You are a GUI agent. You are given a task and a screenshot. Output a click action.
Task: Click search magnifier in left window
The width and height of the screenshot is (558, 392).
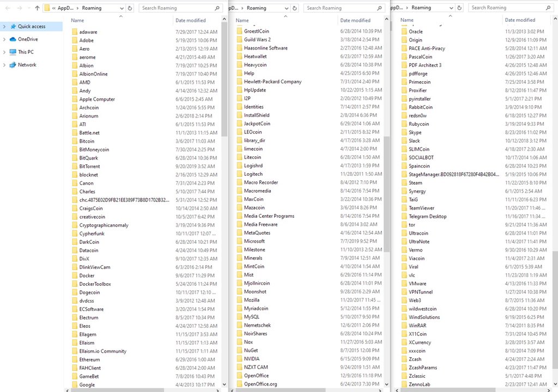217,8
